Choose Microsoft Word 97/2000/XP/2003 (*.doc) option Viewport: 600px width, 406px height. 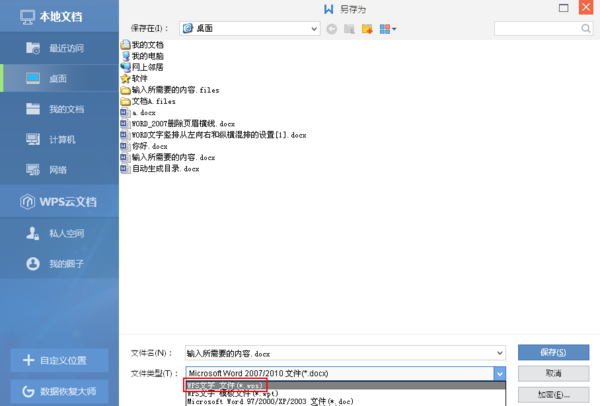(x=346, y=401)
